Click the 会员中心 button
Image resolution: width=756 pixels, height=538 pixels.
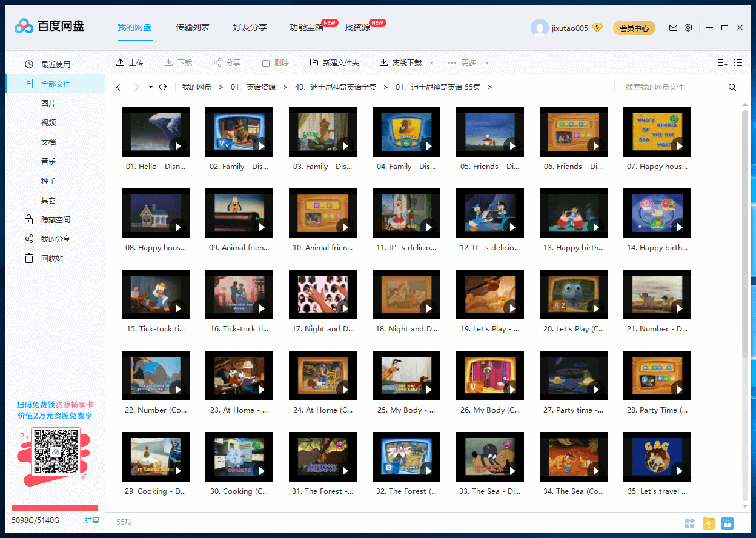634,28
